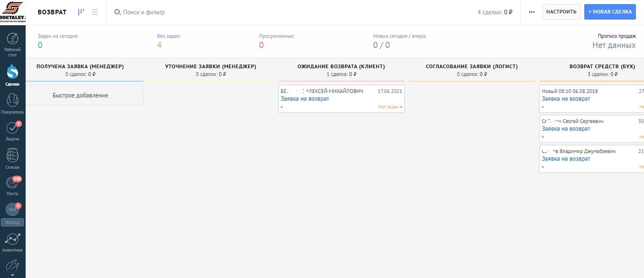Open the Wazzup messenger icon

(x=12, y=210)
